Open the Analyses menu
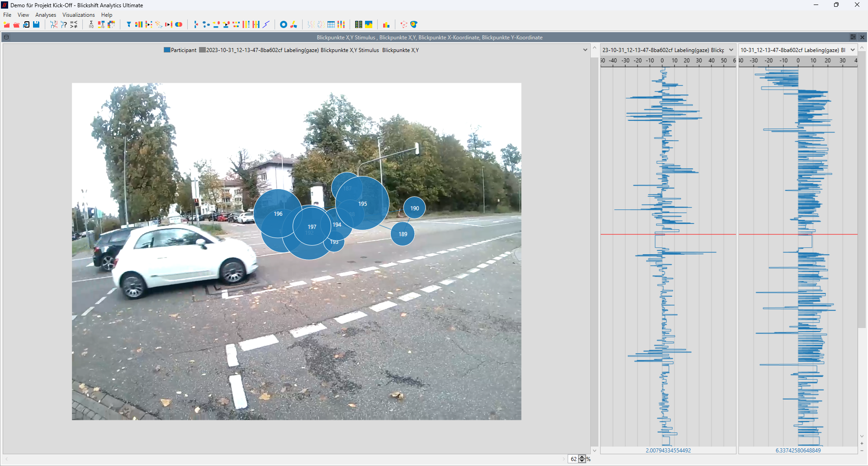The height and width of the screenshot is (466, 868). tap(46, 15)
